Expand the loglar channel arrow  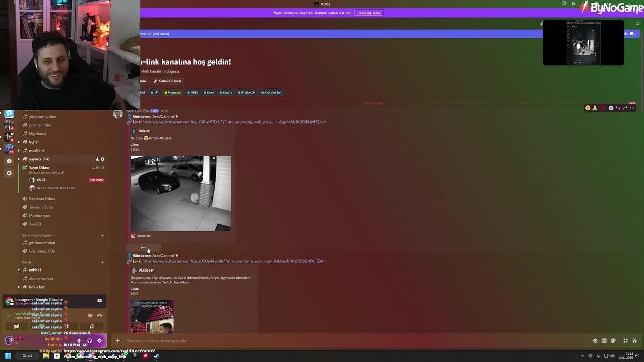(19, 142)
